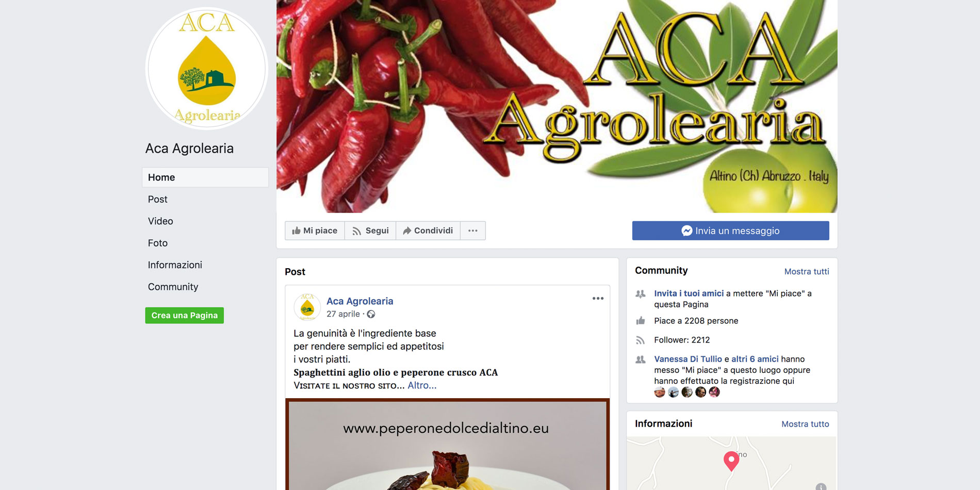The height and width of the screenshot is (490, 980).
Task: Open Vanessa Di Tullio's profile link
Action: tap(688, 359)
